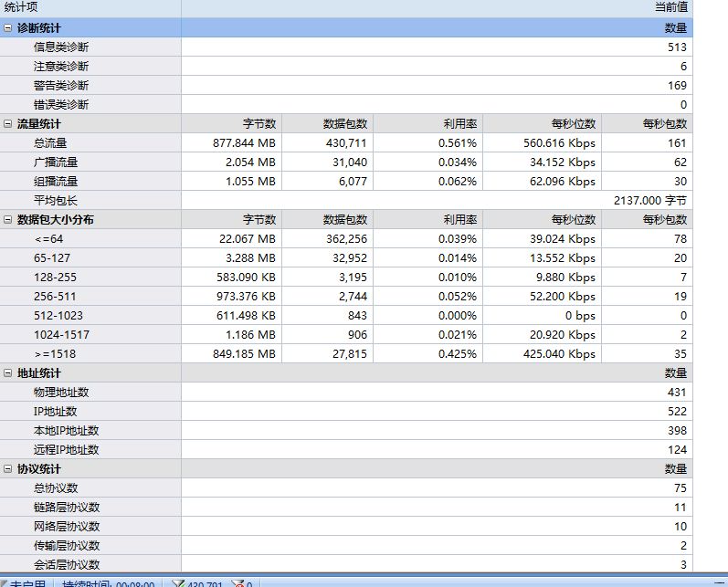The image size is (728, 587).
Task: Select the 总协议数 row
Action: 346,487
